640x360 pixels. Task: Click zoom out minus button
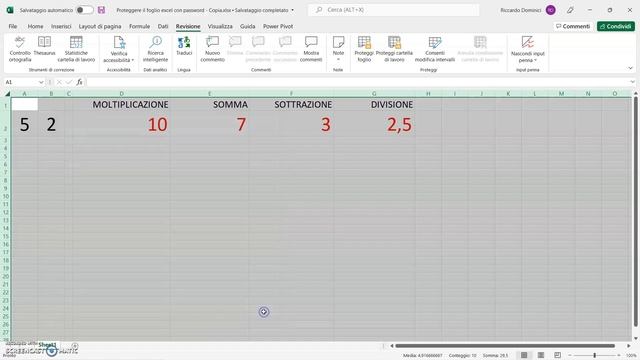[x=570, y=355]
